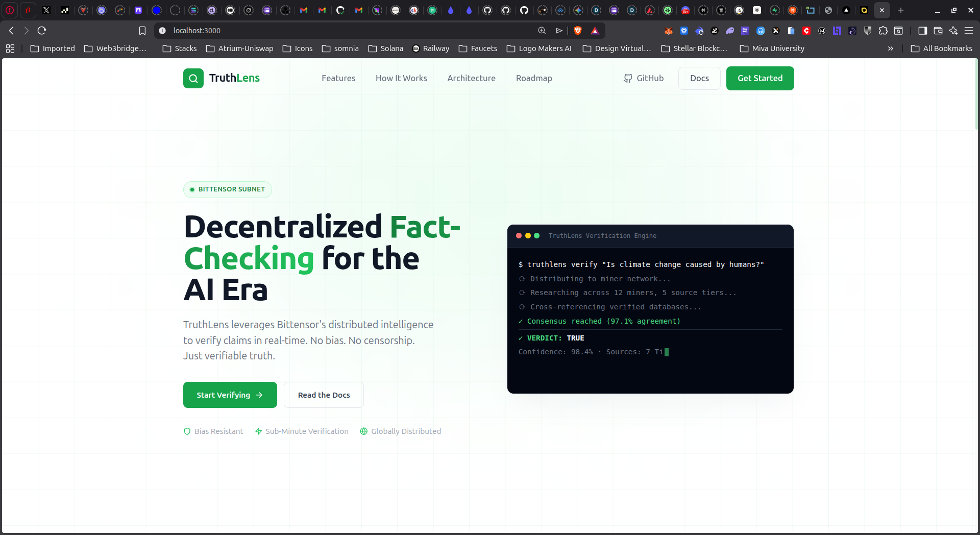Click the browser zoom magnifier icon
The image size is (980, 535).
click(x=542, y=31)
